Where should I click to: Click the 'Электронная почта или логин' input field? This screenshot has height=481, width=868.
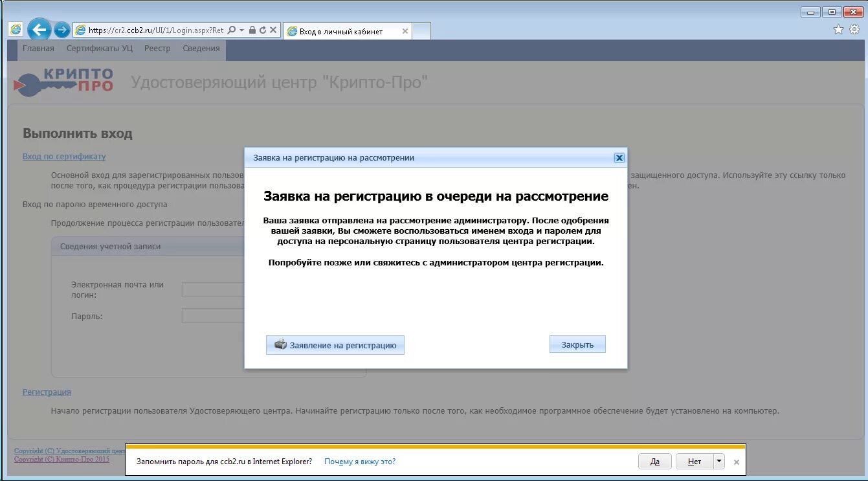click(213, 290)
